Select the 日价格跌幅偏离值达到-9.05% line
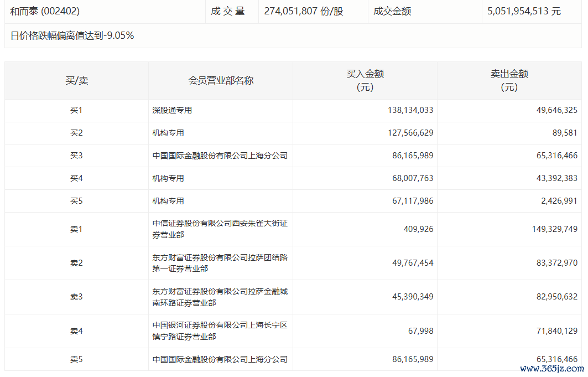The height and width of the screenshot is (377, 588). pyautogui.click(x=72, y=35)
